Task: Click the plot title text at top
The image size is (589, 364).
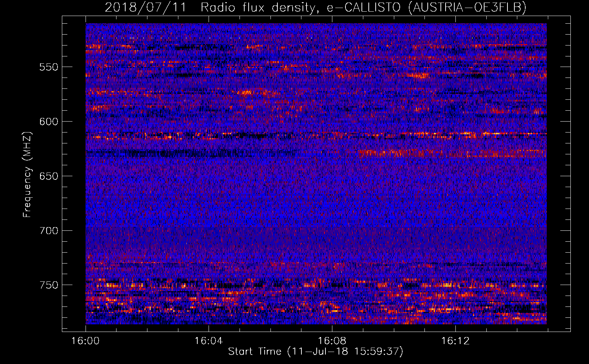Action: (x=316, y=8)
